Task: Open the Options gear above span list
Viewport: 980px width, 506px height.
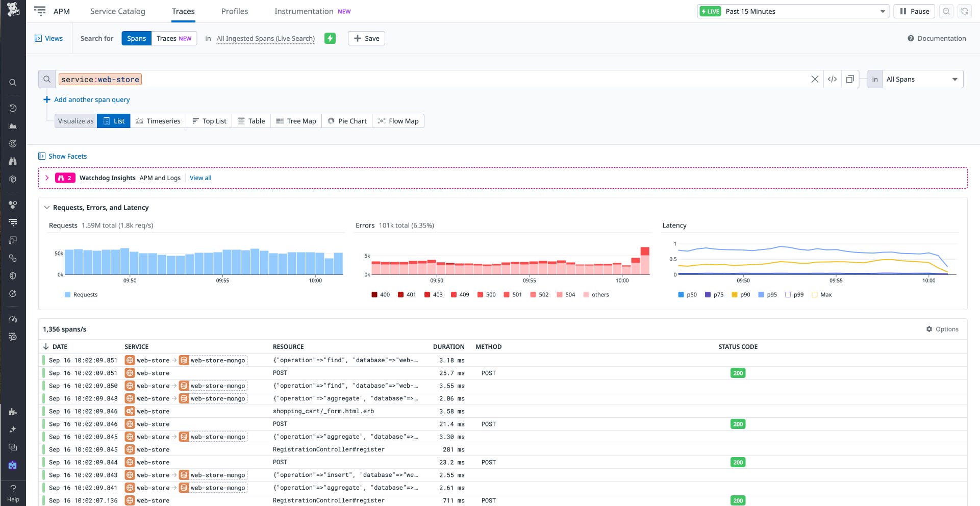Action: coord(943,329)
